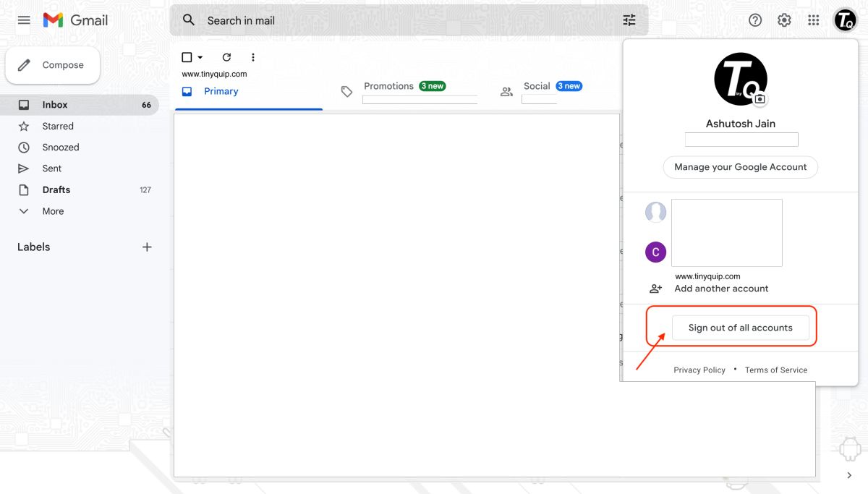Click Manage your Google Account
Image resolution: width=868 pixels, height=494 pixels.
click(740, 167)
